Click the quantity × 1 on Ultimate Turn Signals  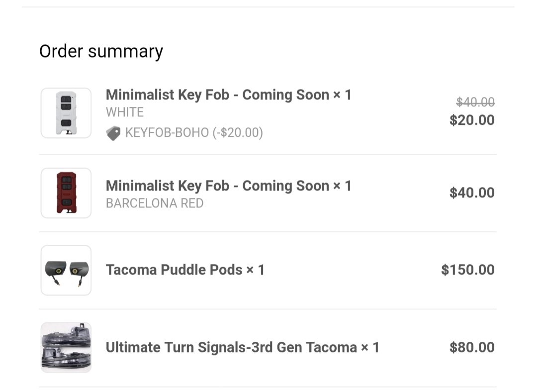(x=370, y=347)
